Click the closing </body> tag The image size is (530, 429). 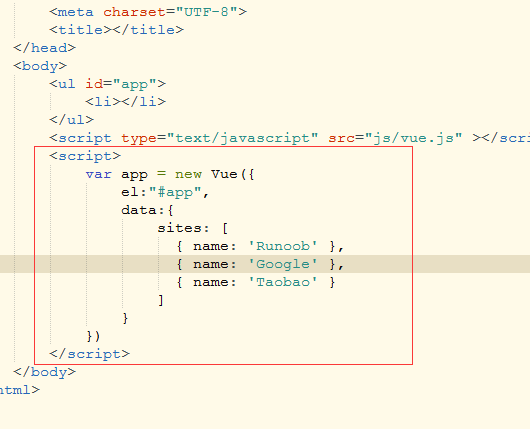[x=44, y=372]
